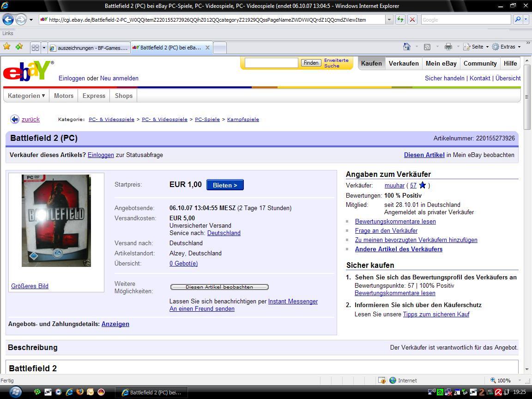Click the zurück back-arrow icon
Screen dimensions: 532x399
click(x=15, y=120)
